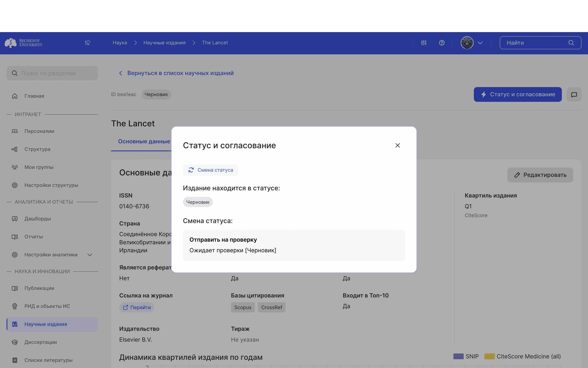Go to Наука breadcrumb

(x=120, y=43)
